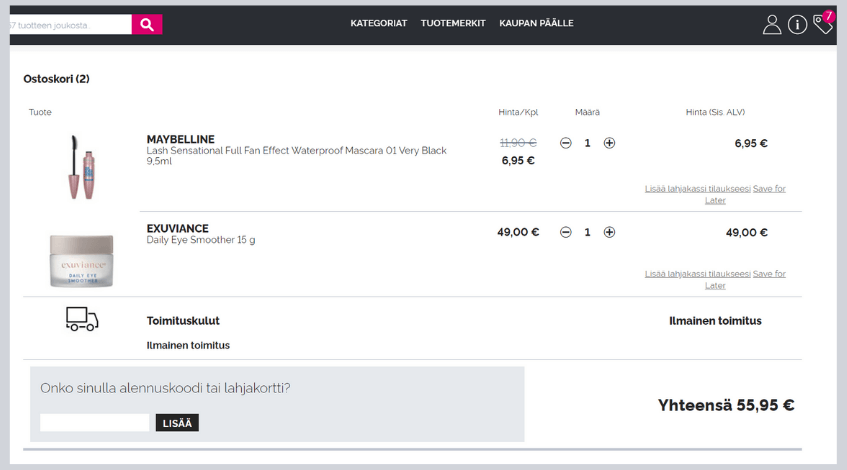
Task: Increase Maybelline mascara quantity
Action: 609,143
